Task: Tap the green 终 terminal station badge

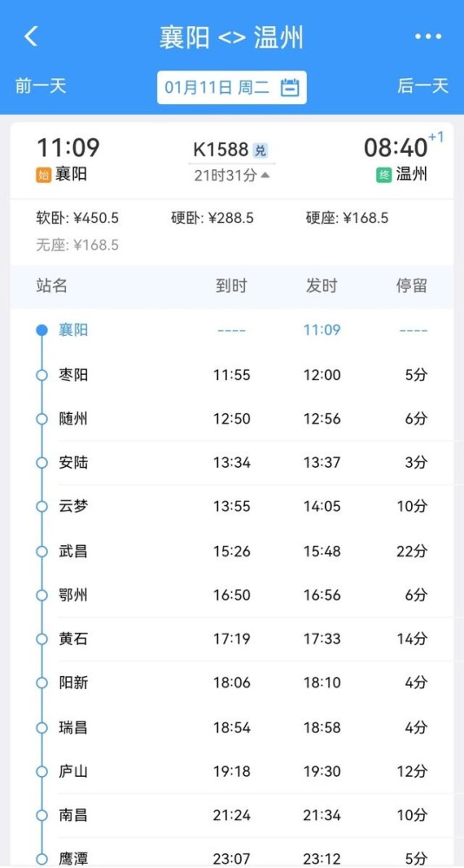Action: coord(384,175)
